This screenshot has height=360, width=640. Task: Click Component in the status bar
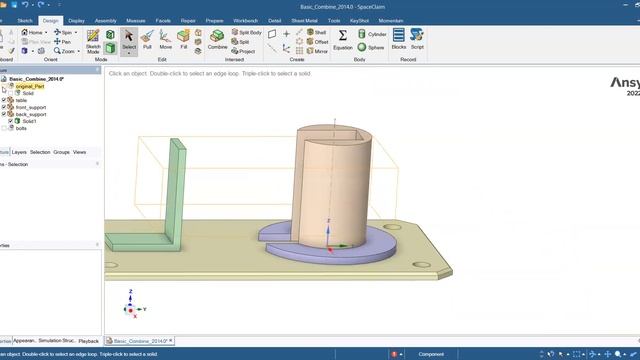431,354
